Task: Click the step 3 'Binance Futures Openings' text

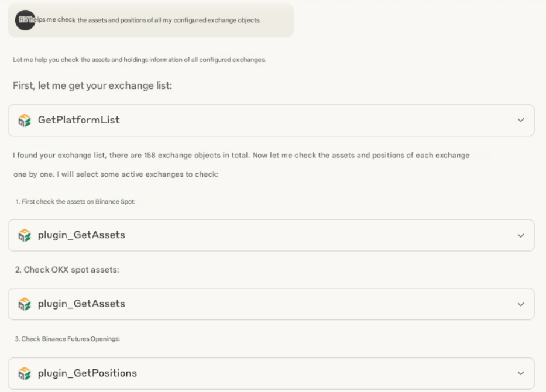Action: point(67,339)
